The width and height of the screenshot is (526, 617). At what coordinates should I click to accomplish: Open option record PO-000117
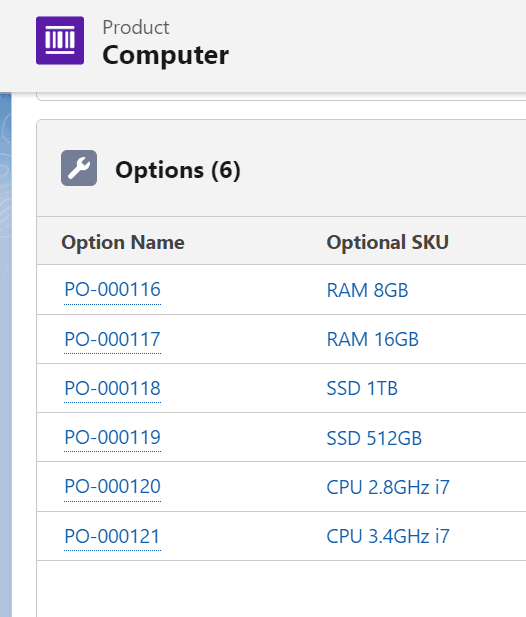(112, 339)
